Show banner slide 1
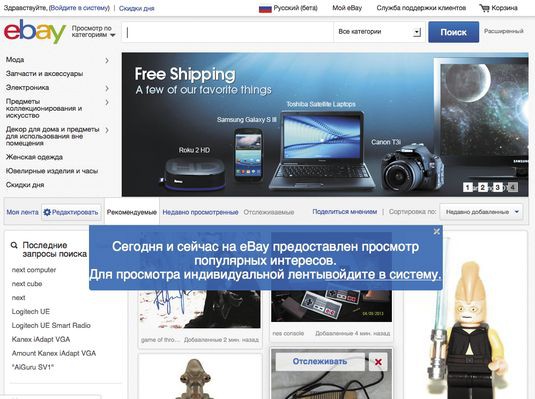The height and width of the screenshot is (399, 535). [468, 187]
